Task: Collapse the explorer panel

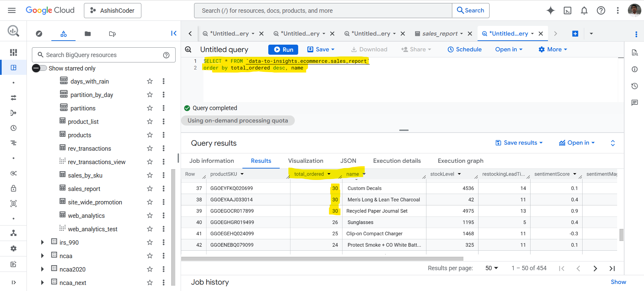Action: point(174,33)
